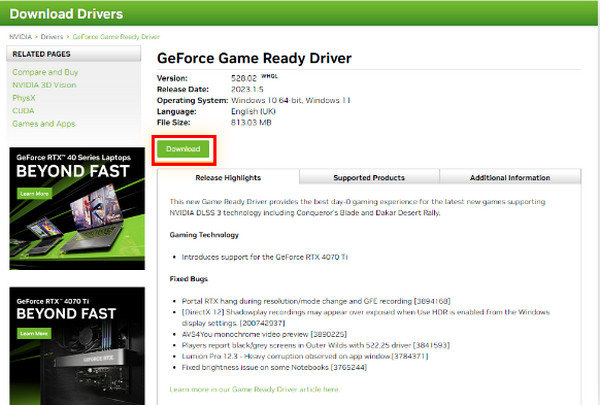600x405 pixels.
Task: Open the PhysX related page
Action: pos(24,98)
